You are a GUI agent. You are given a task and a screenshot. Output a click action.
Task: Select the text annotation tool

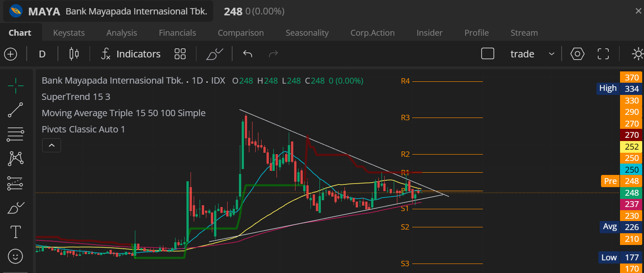(x=16, y=232)
